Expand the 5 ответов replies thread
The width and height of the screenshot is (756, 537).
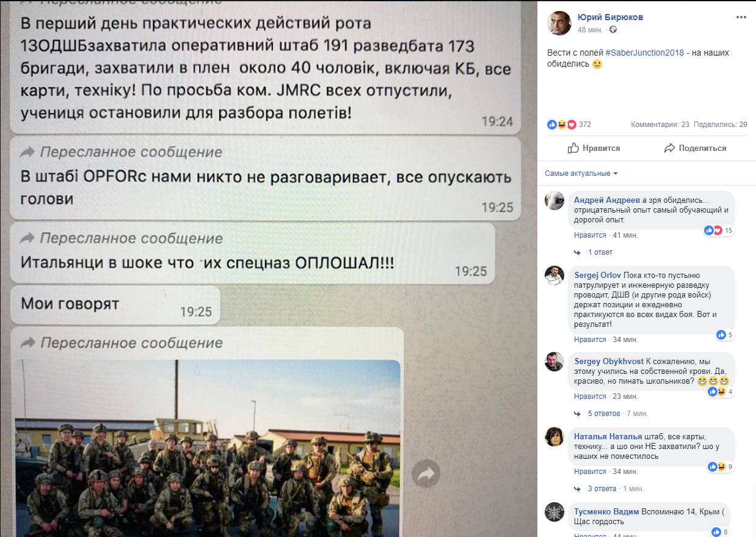604,414
